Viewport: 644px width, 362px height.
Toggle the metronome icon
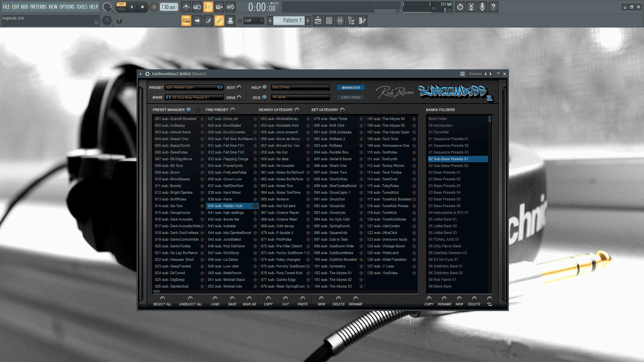pyautogui.click(x=186, y=7)
